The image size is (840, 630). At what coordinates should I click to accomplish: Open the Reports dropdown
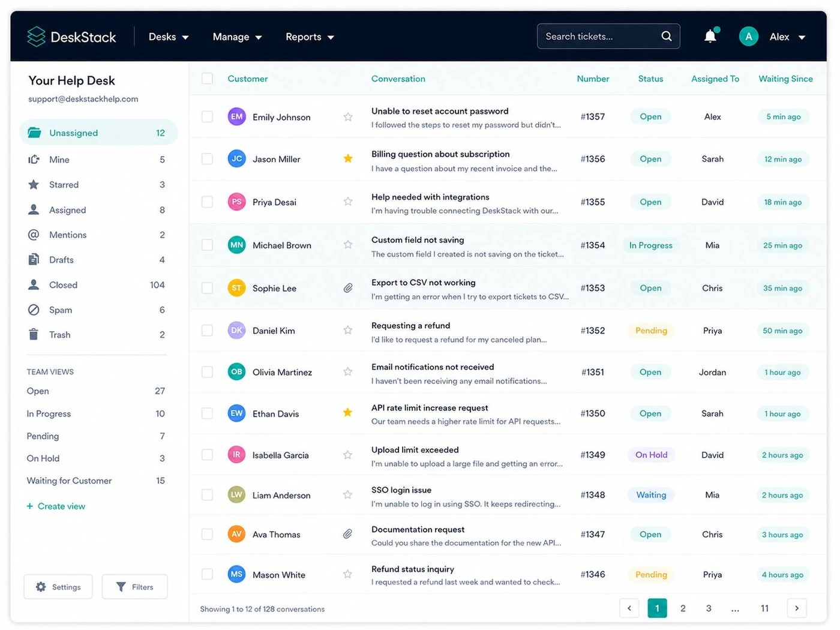pos(310,37)
